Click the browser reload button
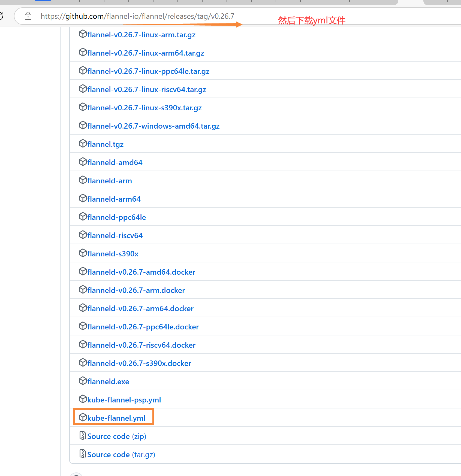461x476 pixels. click(x=1, y=16)
